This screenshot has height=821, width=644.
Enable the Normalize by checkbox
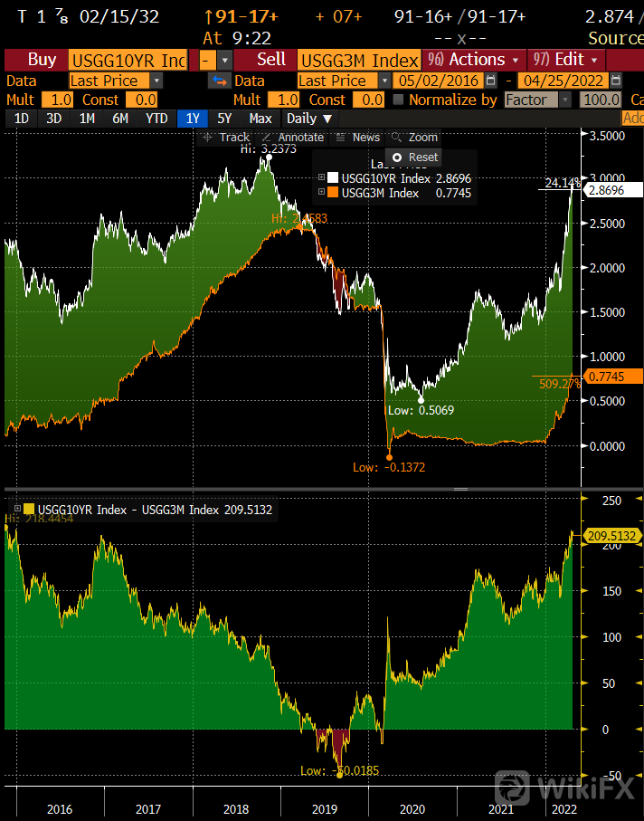398,100
